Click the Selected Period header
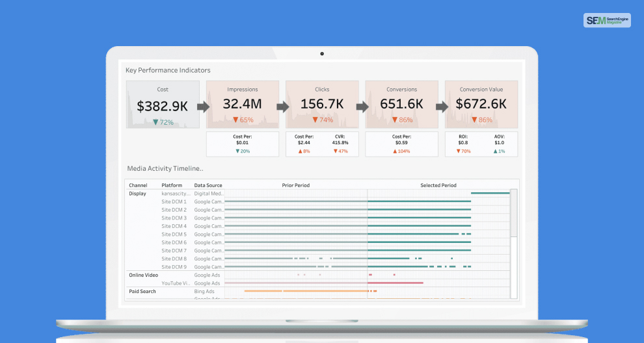The image size is (644, 343). click(438, 185)
